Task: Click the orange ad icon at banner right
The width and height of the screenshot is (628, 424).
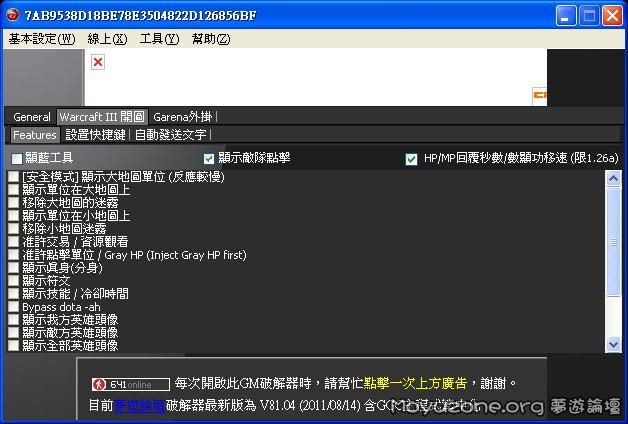Action: click(539, 95)
